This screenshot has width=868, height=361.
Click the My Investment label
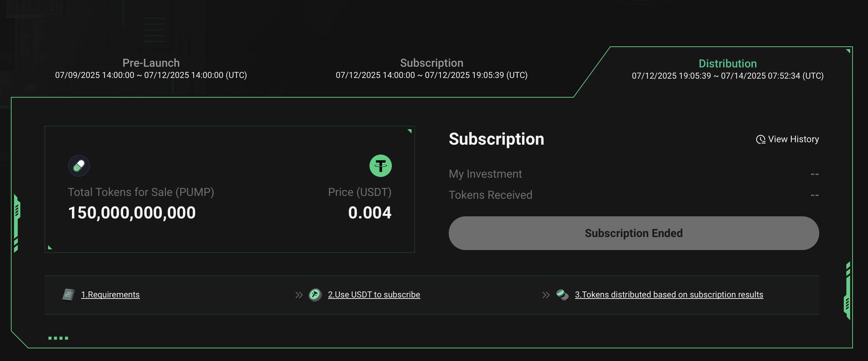(485, 174)
